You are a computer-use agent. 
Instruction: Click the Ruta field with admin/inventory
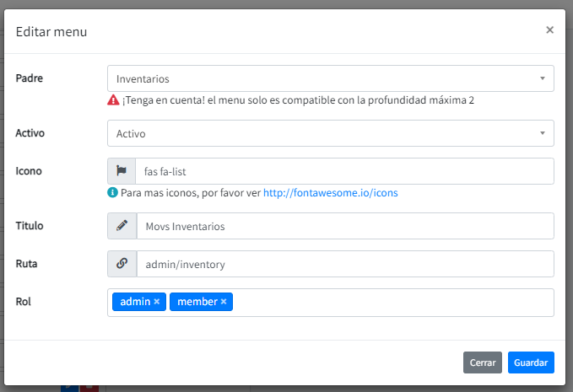point(343,264)
